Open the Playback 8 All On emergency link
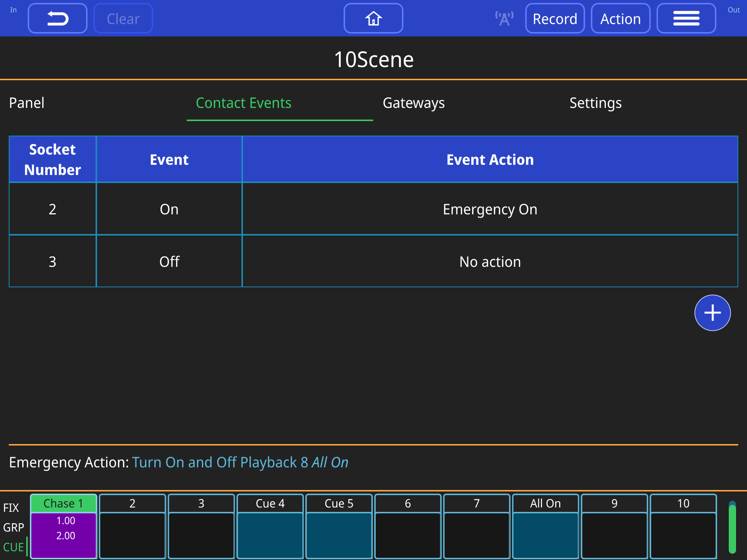 [240, 462]
